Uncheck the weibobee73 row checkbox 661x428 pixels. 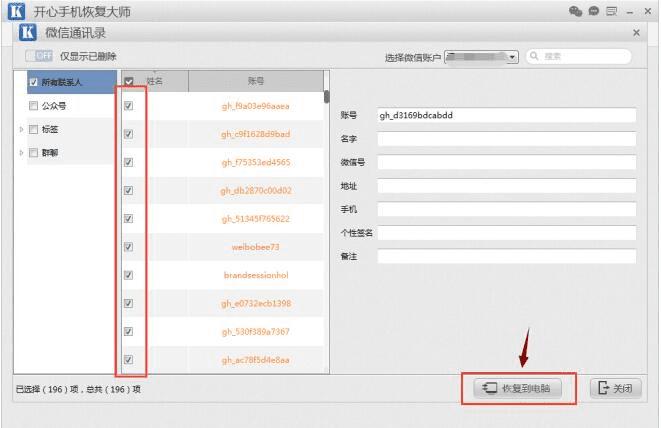click(x=129, y=247)
